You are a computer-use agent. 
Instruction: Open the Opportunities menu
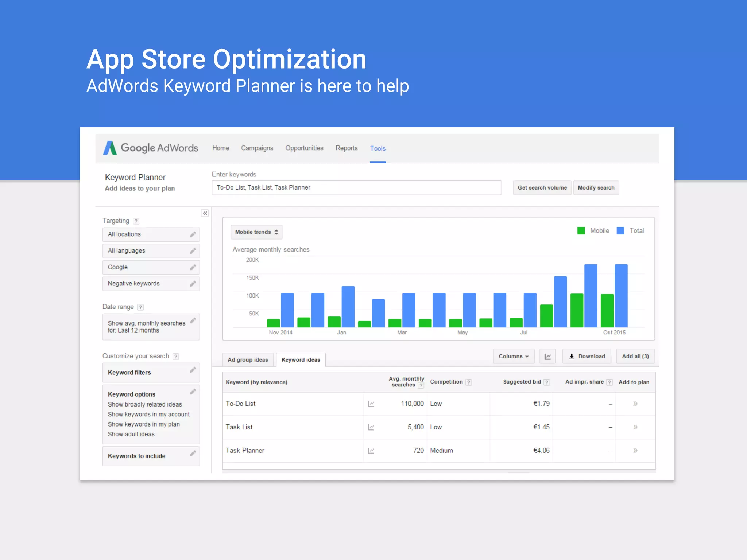(x=304, y=148)
